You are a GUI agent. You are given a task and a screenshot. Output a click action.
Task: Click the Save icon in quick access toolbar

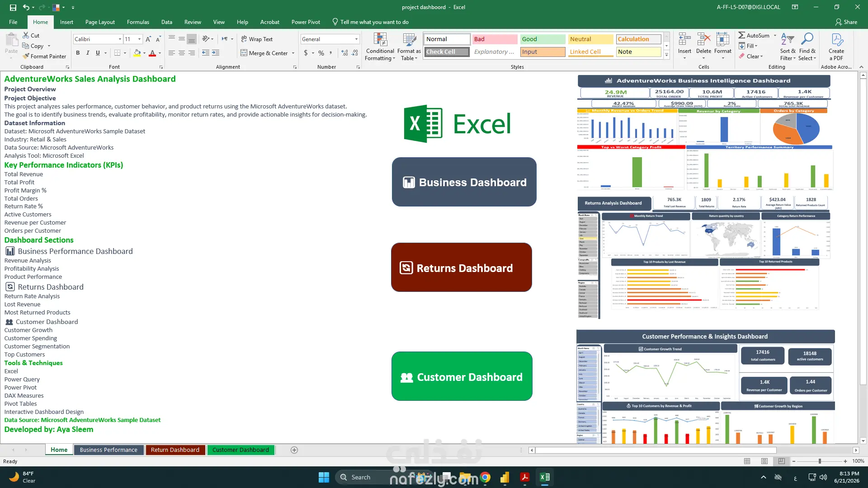point(13,7)
